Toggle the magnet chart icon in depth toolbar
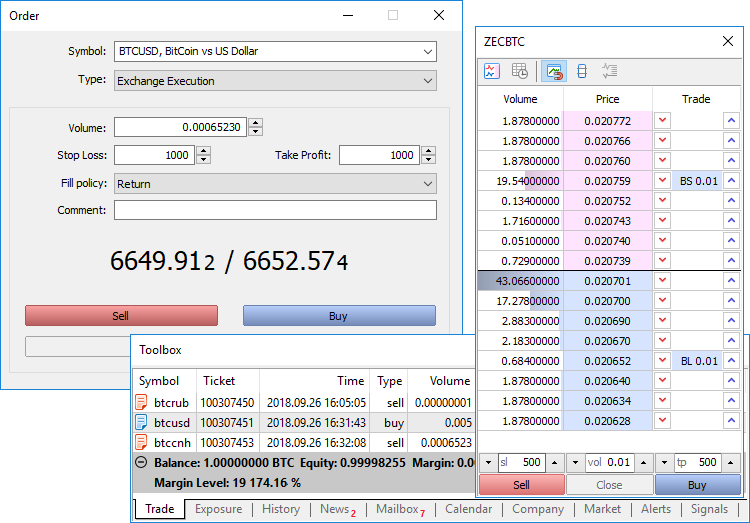750x523 pixels. coord(553,71)
